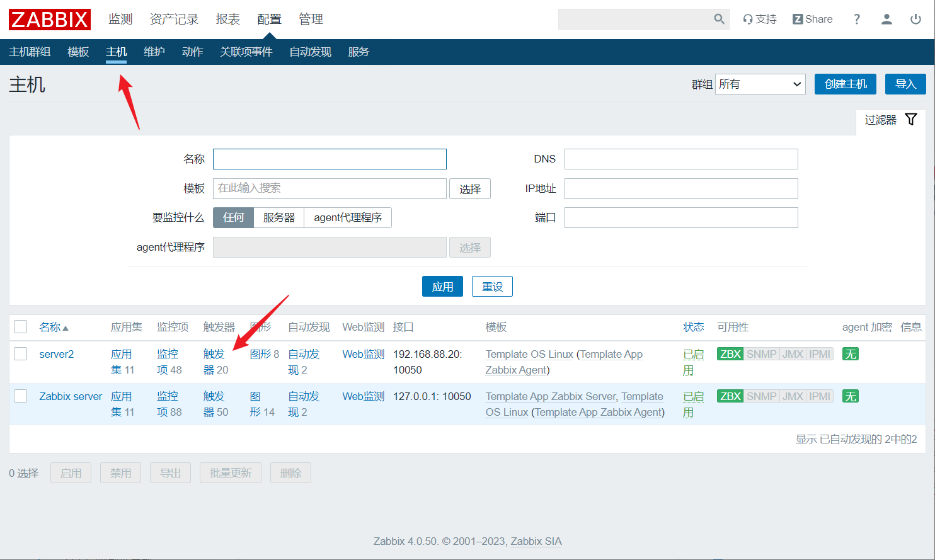Select the Zabbix server row checkbox
This screenshot has width=935, height=560.
click(21, 396)
